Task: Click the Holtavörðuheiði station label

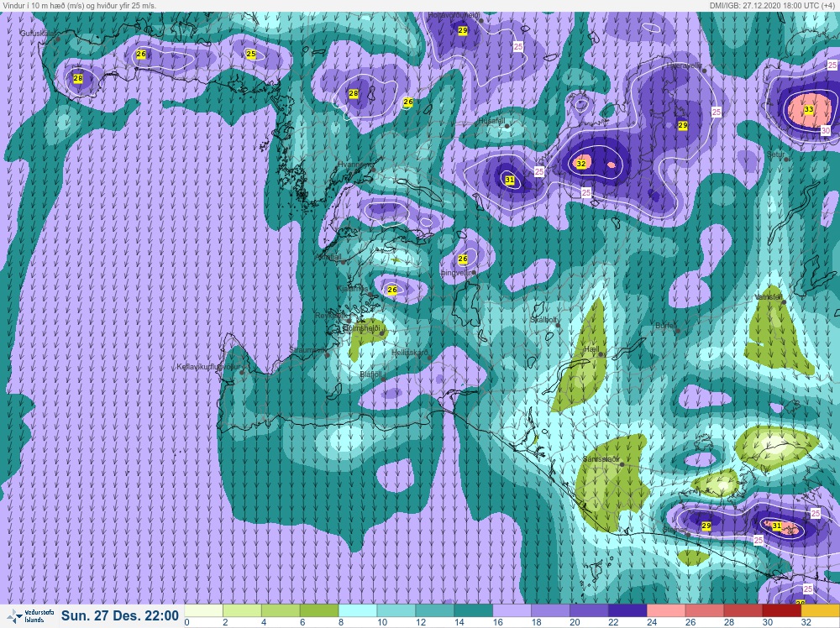Action: [454, 16]
